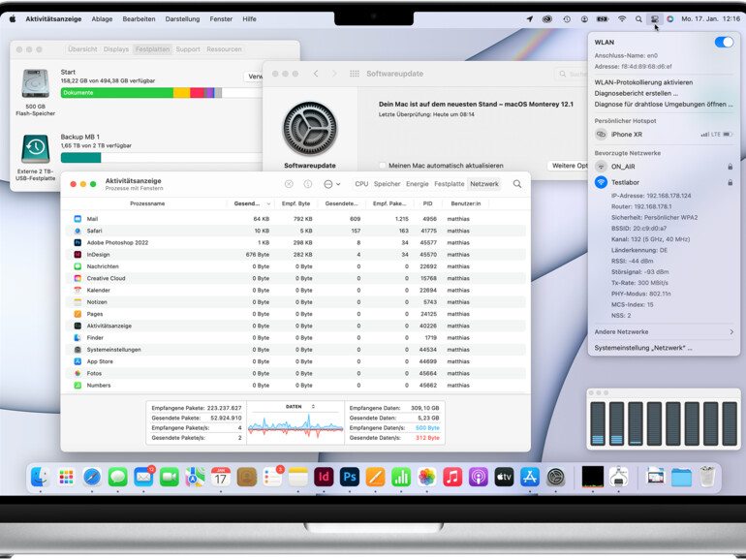Open System Preferences gear in Dock
746x560 pixels.
pyautogui.click(x=555, y=477)
